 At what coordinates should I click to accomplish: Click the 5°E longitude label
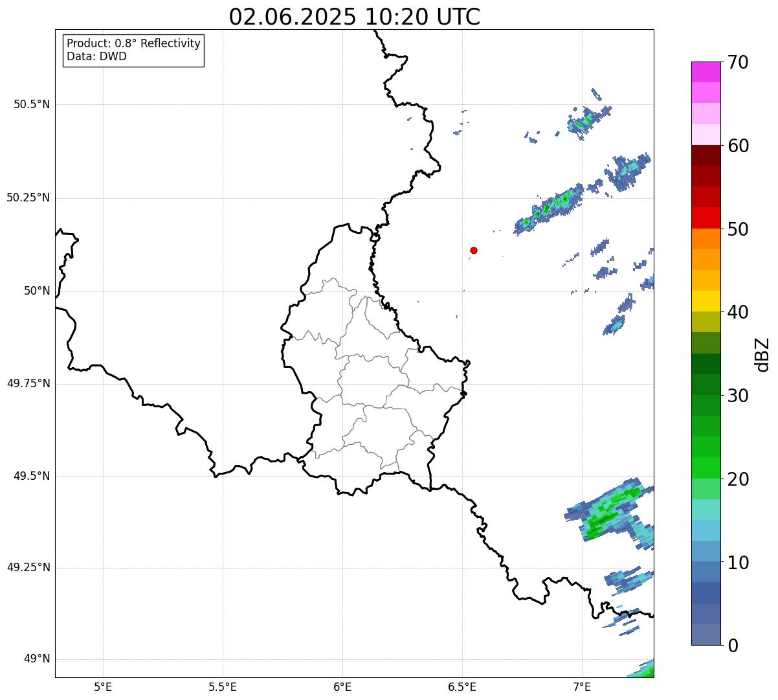click(x=103, y=686)
